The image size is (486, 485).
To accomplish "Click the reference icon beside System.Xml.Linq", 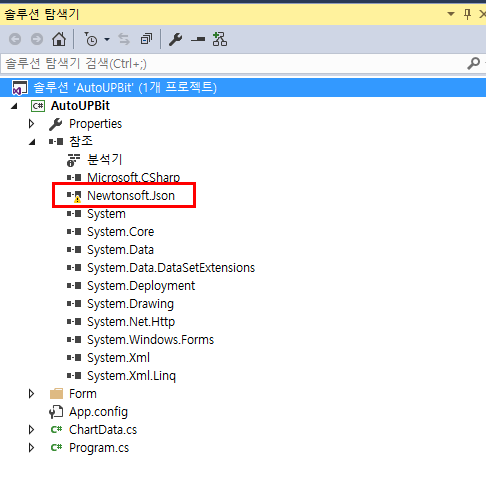I will (x=74, y=376).
